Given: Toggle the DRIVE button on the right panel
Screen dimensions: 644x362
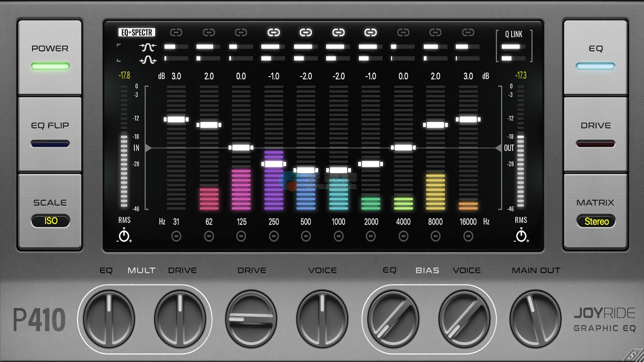Looking at the screenshot, I should 595,134.
